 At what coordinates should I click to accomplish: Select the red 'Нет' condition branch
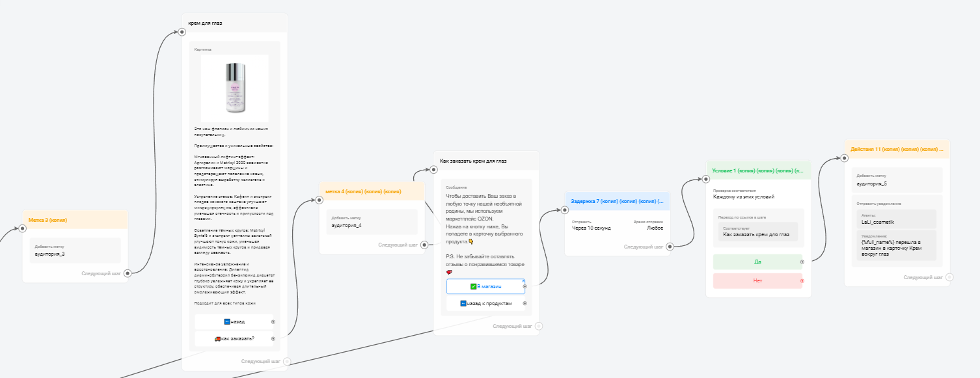pos(757,281)
